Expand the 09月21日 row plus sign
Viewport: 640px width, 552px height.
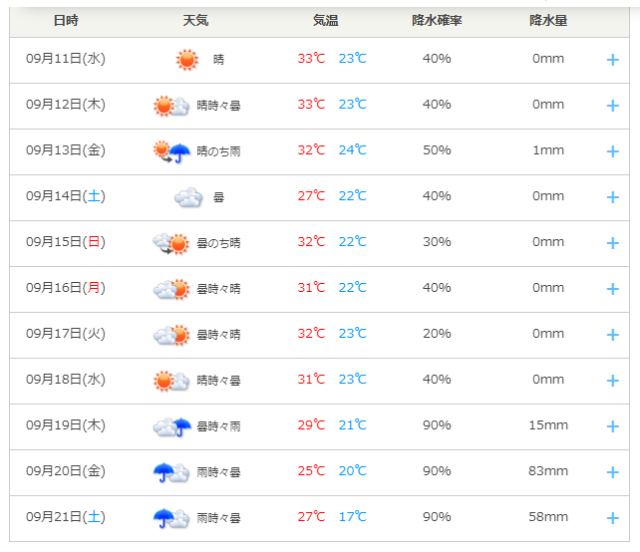click(613, 518)
